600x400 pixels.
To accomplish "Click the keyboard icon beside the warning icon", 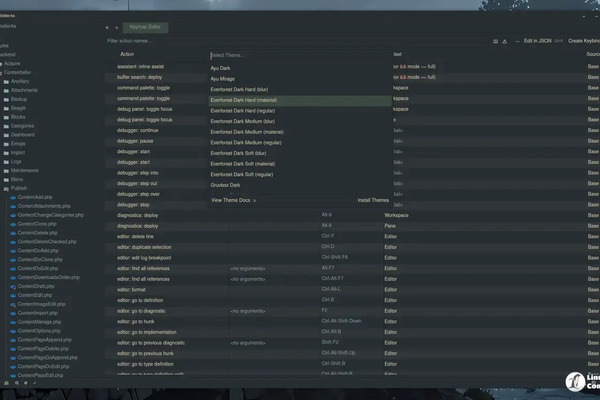I will pos(495,41).
